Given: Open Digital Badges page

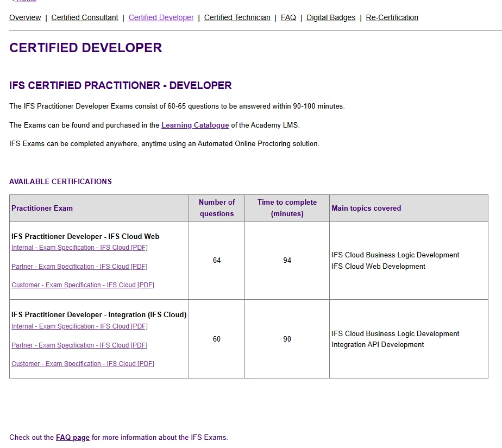Looking at the screenshot, I should (x=331, y=17).
